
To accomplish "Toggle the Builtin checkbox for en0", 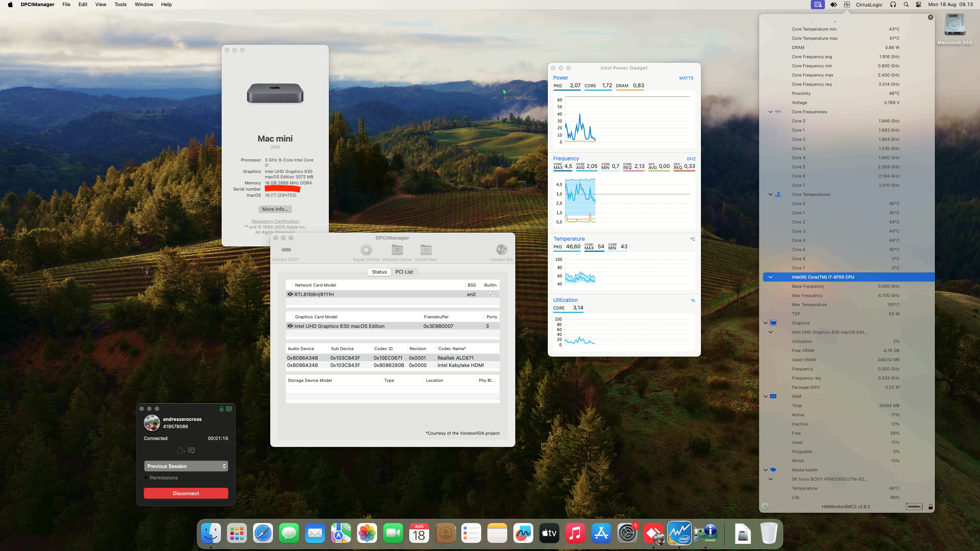I will point(490,294).
